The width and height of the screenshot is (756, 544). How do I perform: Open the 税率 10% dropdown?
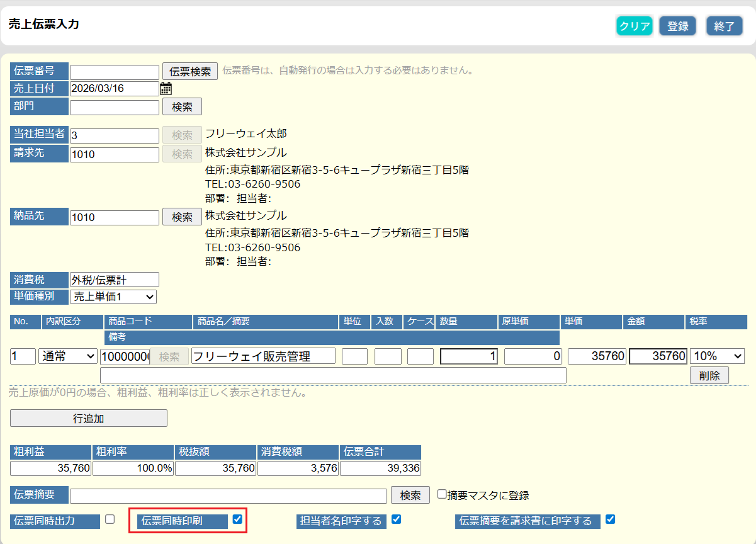coord(717,356)
